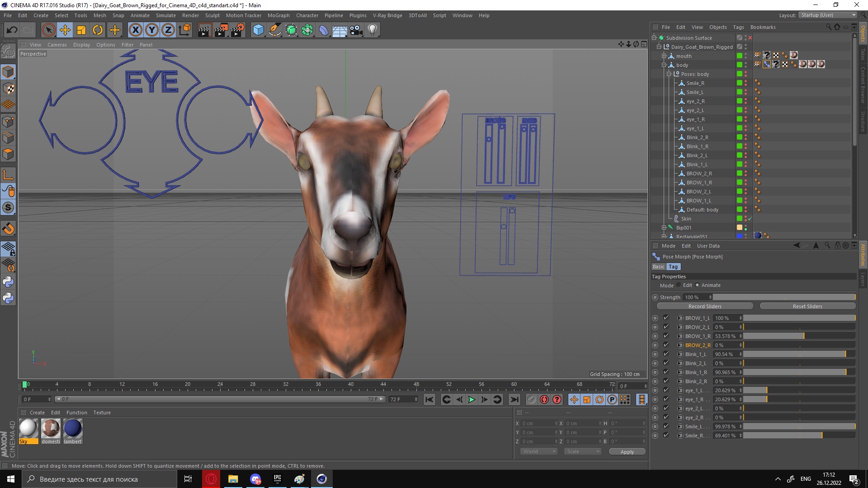868x488 pixels.
Task: Select the Move tool in toolbar
Action: tap(66, 29)
